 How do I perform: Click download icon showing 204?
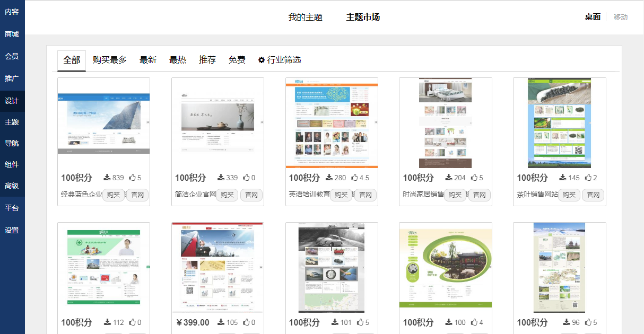point(448,178)
